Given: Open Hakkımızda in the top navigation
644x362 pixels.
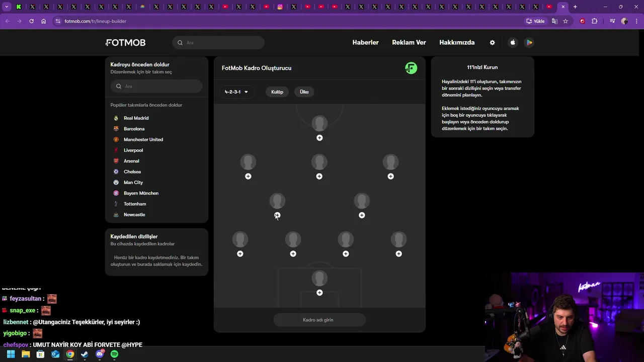Looking at the screenshot, I should tap(457, 43).
